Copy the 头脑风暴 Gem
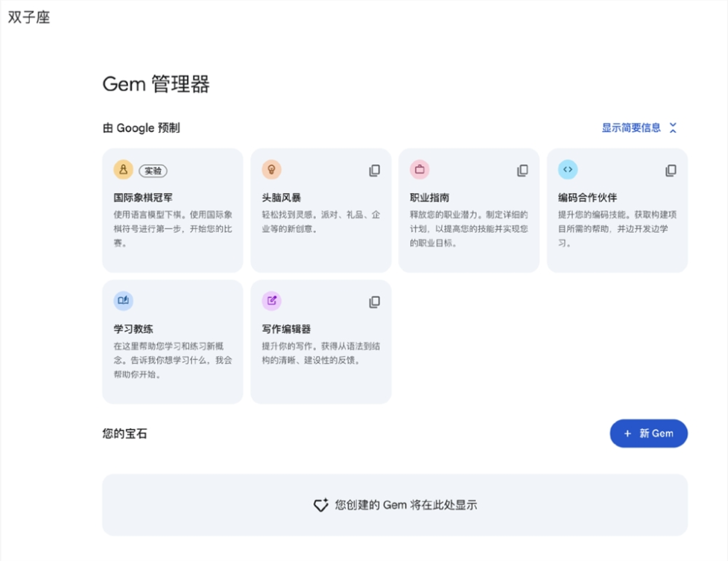This screenshot has width=728, height=561. click(x=374, y=170)
